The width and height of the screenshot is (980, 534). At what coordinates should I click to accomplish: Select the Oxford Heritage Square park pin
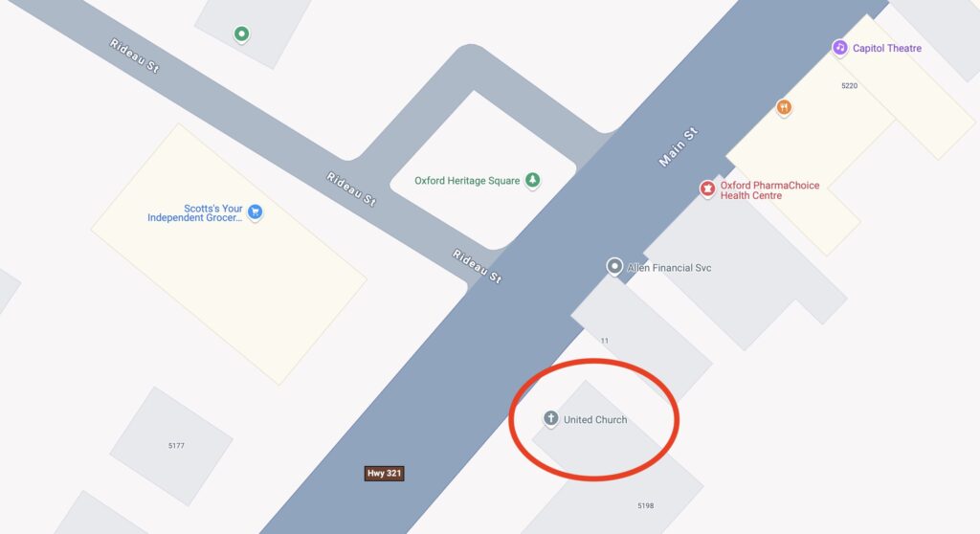[532, 180]
